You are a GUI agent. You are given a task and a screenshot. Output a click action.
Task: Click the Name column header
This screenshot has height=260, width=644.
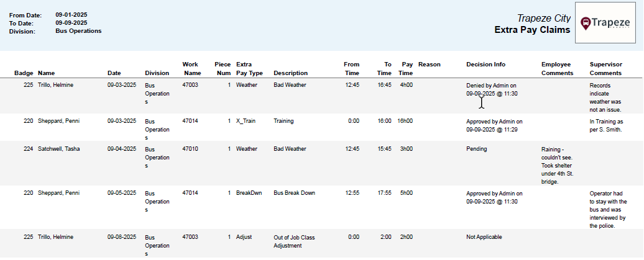click(47, 73)
